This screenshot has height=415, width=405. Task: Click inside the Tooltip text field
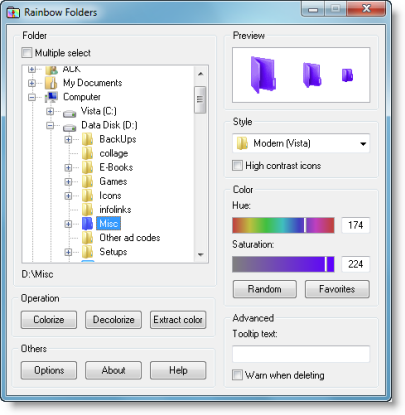(301, 354)
